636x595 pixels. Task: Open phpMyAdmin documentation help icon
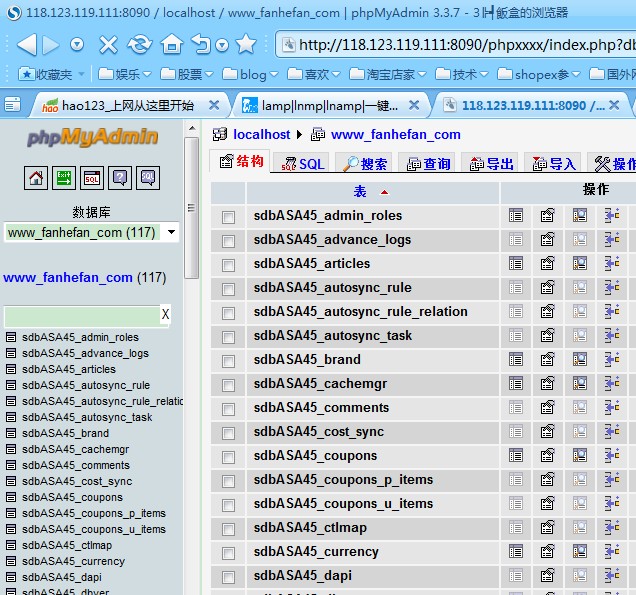point(120,178)
